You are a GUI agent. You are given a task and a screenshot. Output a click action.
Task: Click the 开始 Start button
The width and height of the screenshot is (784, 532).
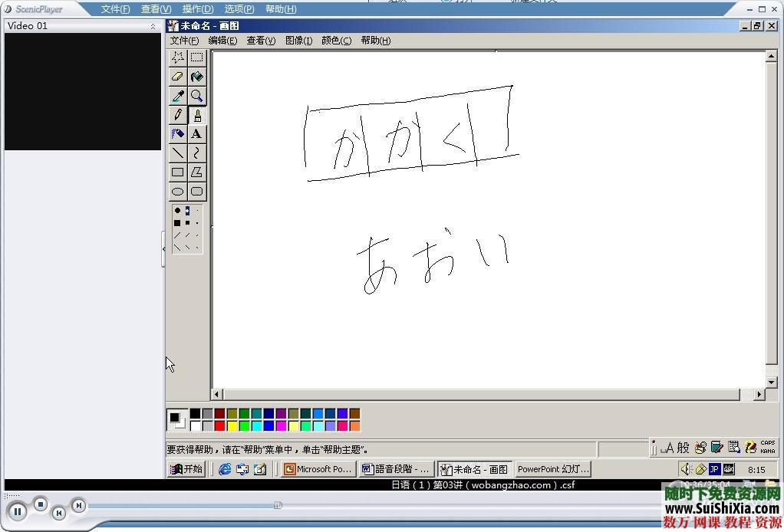click(186, 469)
